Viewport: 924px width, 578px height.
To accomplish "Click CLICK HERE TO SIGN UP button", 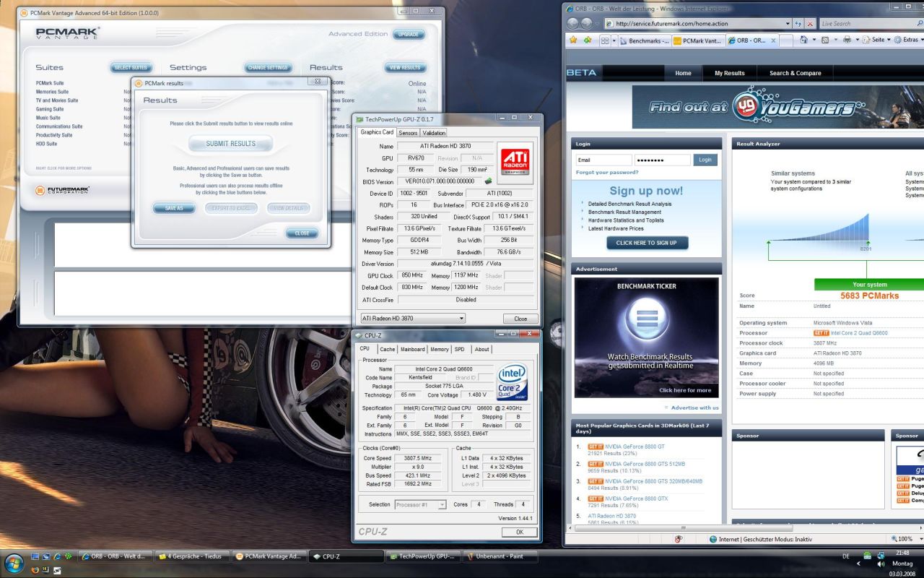I will coord(647,243).
